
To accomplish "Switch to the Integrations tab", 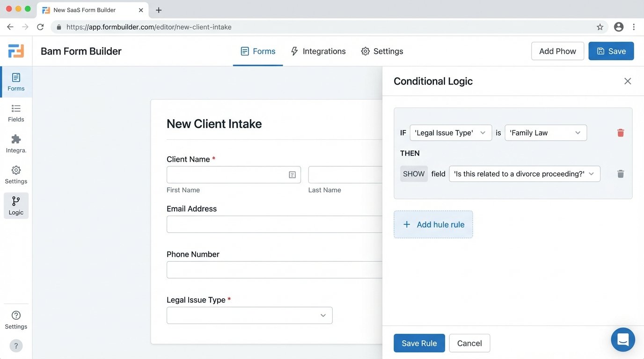I will 318,51.
